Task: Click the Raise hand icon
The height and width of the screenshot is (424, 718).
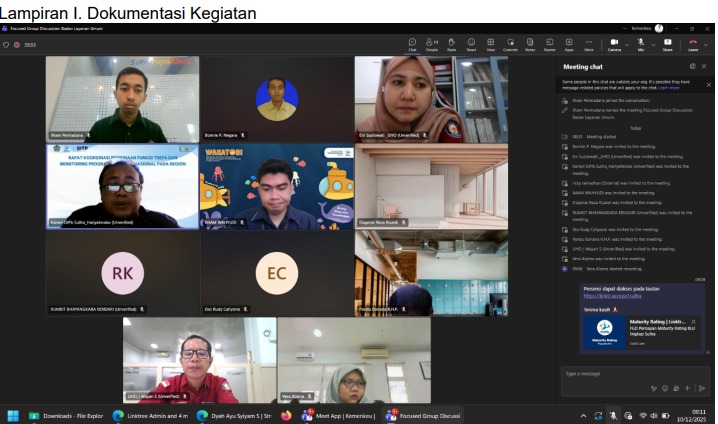Action: pos(452,44)
